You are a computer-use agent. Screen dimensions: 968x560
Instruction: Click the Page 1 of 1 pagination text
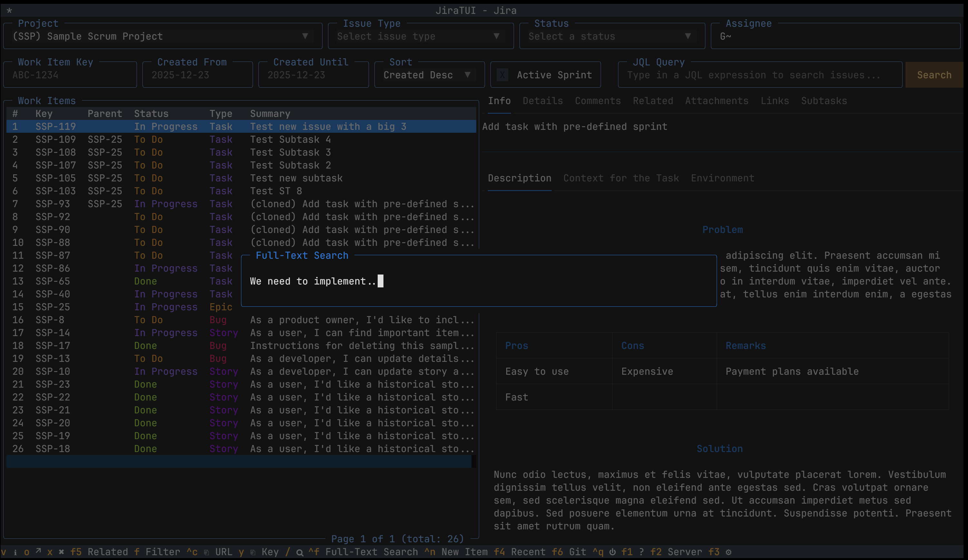[397, 539]
